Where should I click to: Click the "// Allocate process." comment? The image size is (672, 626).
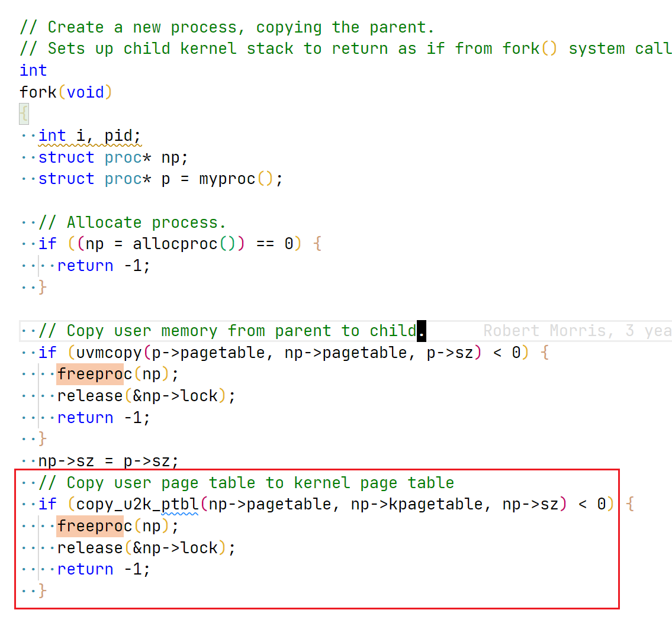pyautogui.click(x=133, y=222)
